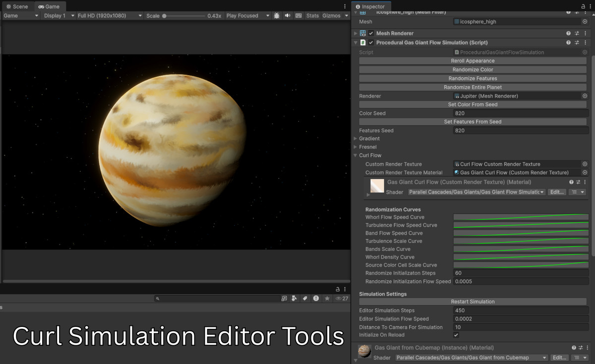Click the label tag icon in Project toolbar
The width and height of the screenshot is (595, 364).
tap(305, 298)
